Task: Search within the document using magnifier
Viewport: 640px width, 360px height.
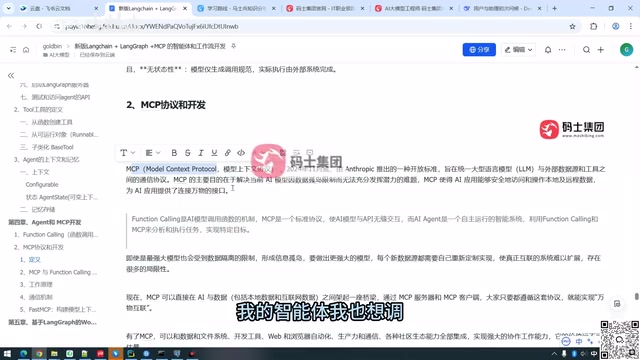Action: pyautogui.click(x=586, y=50)
